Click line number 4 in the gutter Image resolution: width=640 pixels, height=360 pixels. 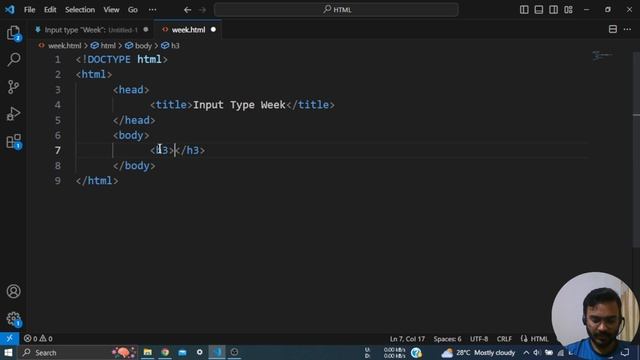(x=58, y=105)
